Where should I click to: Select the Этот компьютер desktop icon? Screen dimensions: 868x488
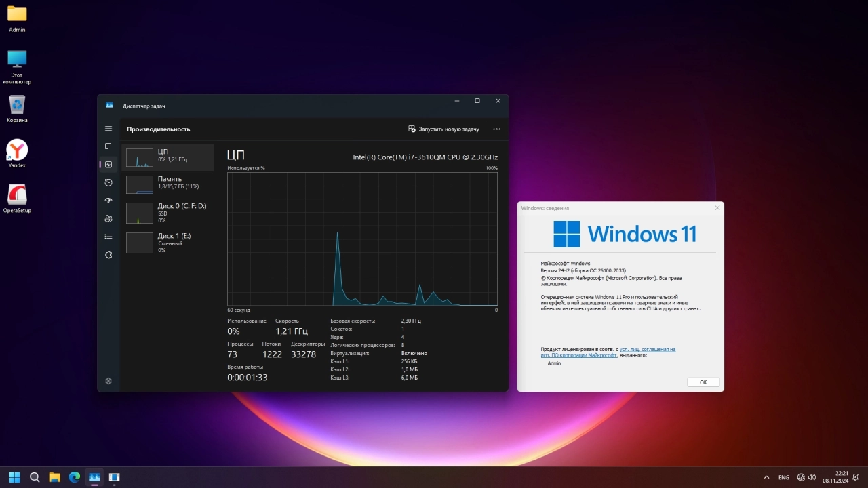(x=17, y=66)
